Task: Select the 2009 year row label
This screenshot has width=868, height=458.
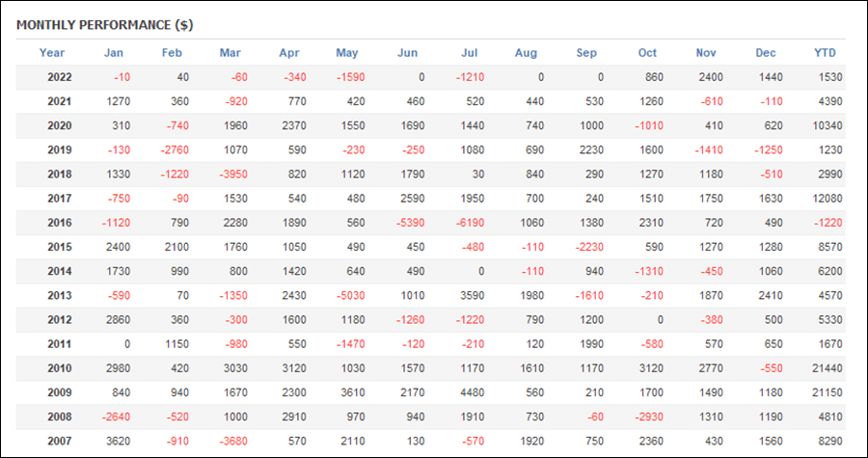Action: pos(60,392)
